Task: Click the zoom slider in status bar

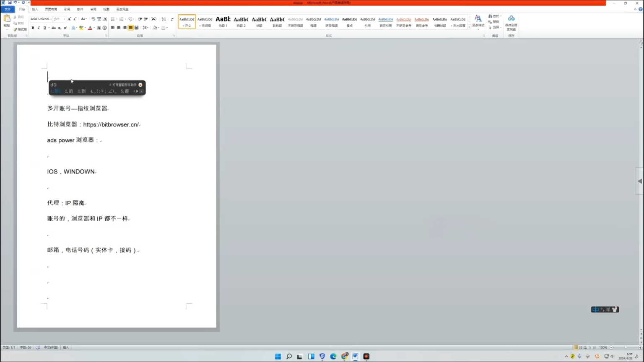Action: (x=626, y=347)
